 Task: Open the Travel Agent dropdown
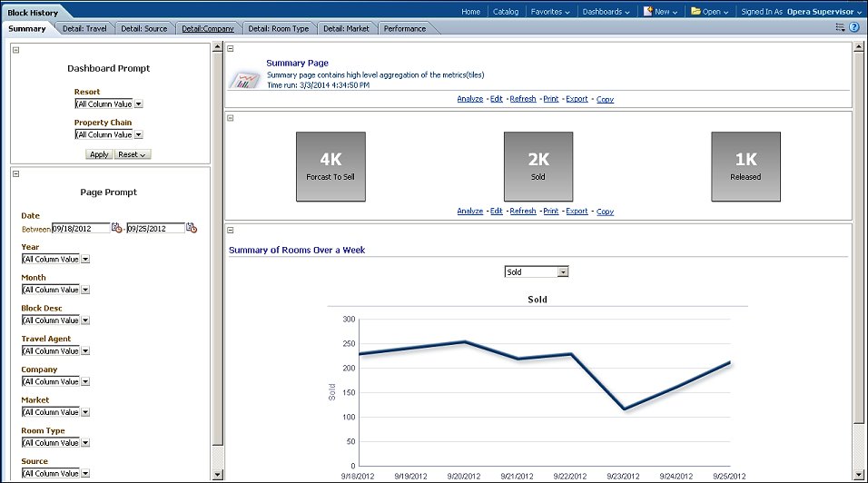click(x=85, y=351)
